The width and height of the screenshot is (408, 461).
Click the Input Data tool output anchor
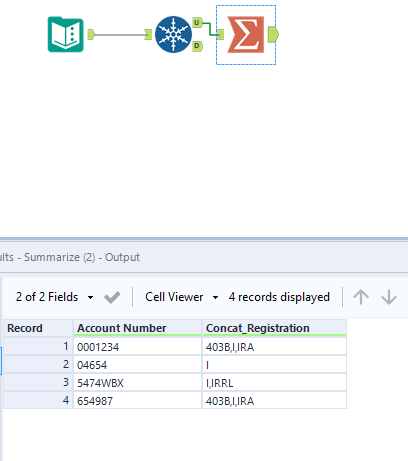[91, 34]
